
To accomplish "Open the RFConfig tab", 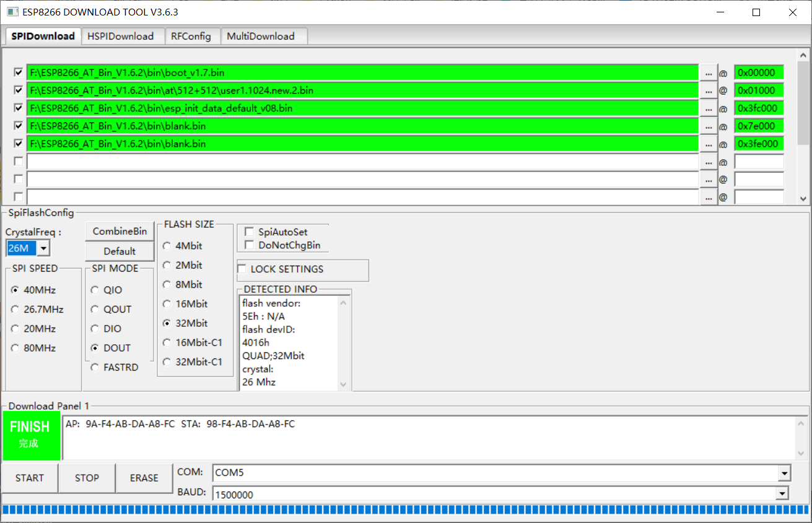I will point(191,36).
